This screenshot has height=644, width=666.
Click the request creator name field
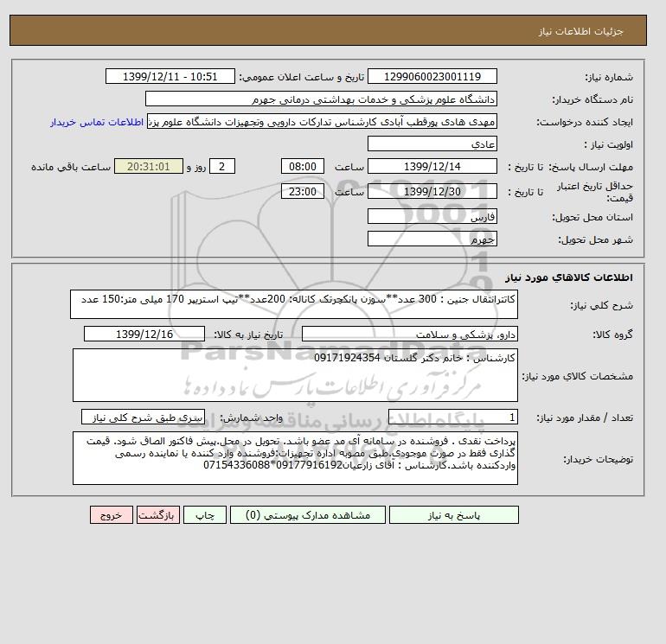[x=322, y=122]
